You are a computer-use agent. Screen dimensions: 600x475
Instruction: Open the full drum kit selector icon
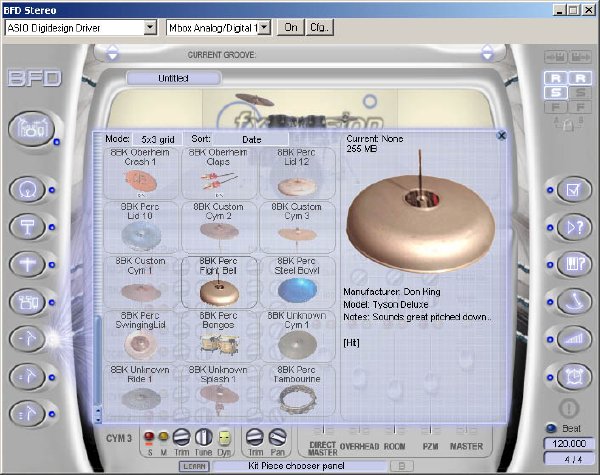coord(31,129)
